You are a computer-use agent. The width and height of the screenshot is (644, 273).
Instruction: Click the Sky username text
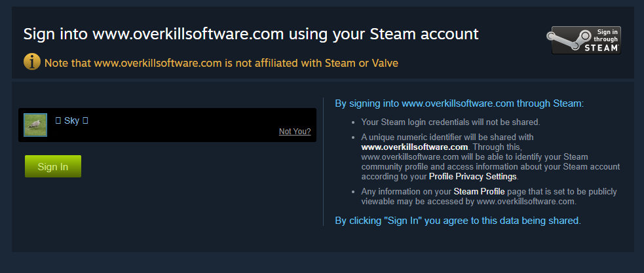(x=71, y=121)
